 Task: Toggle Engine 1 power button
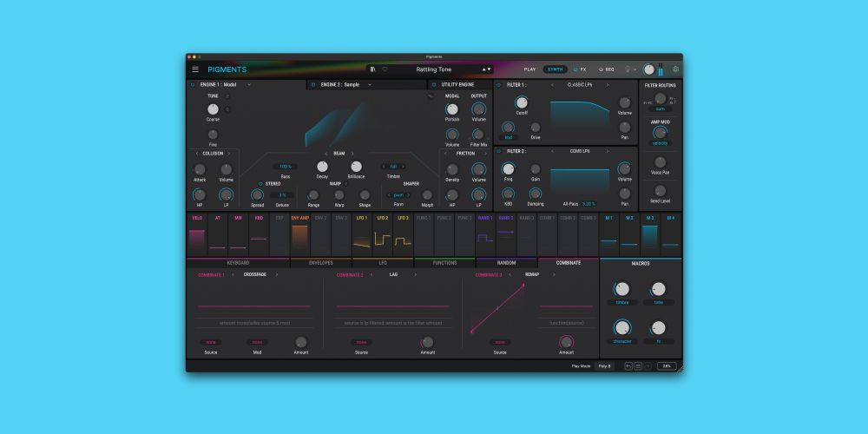point(193,85)
